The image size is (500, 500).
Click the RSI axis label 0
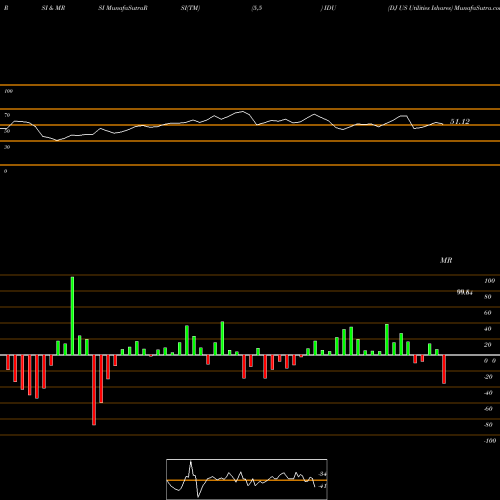click(x=5, y=171)
